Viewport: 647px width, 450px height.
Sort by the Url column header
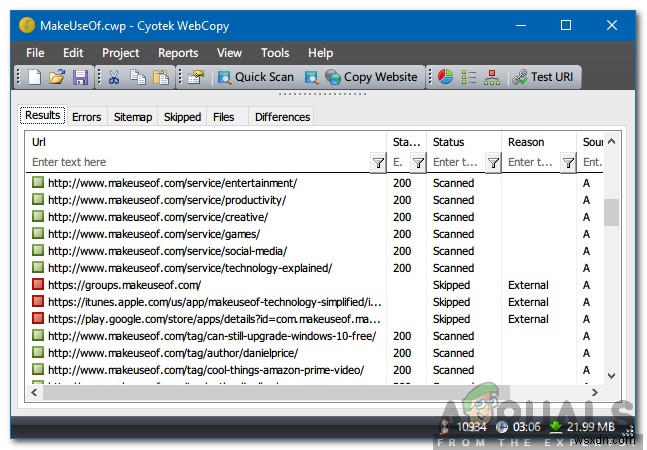point(206,142)
